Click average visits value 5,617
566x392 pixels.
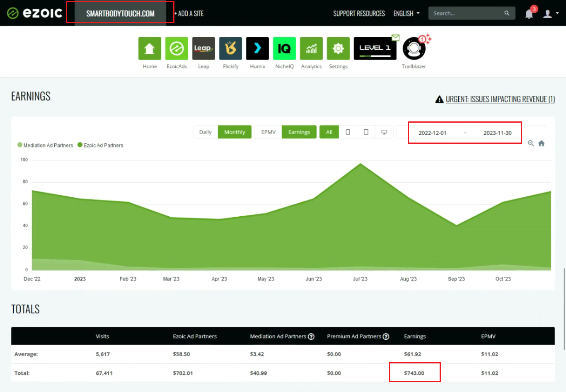pos(103,354)
